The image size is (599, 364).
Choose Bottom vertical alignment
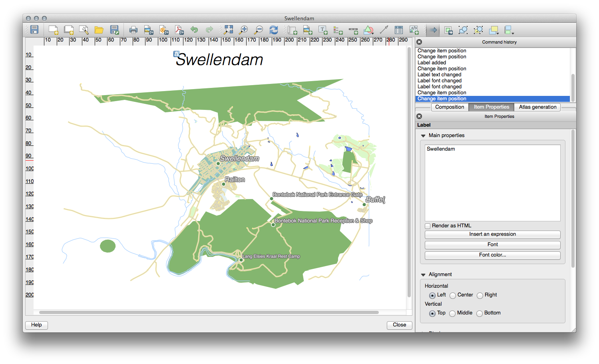480,314
